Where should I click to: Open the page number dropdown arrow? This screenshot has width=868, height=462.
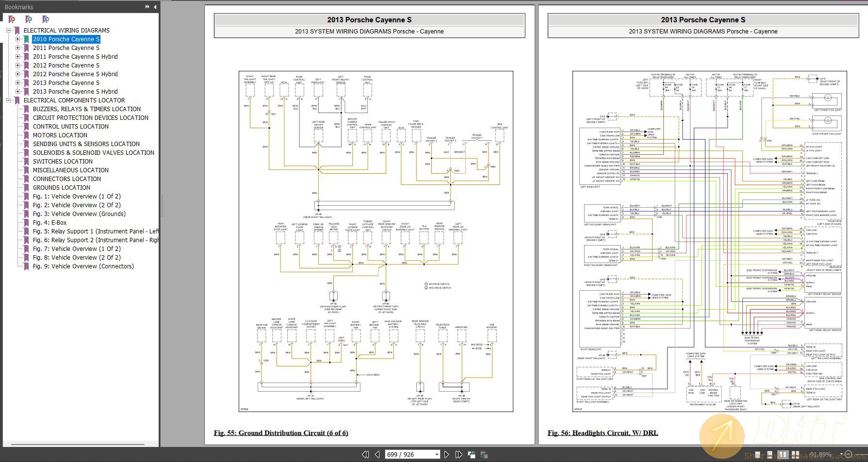click(x=437, y=455)
